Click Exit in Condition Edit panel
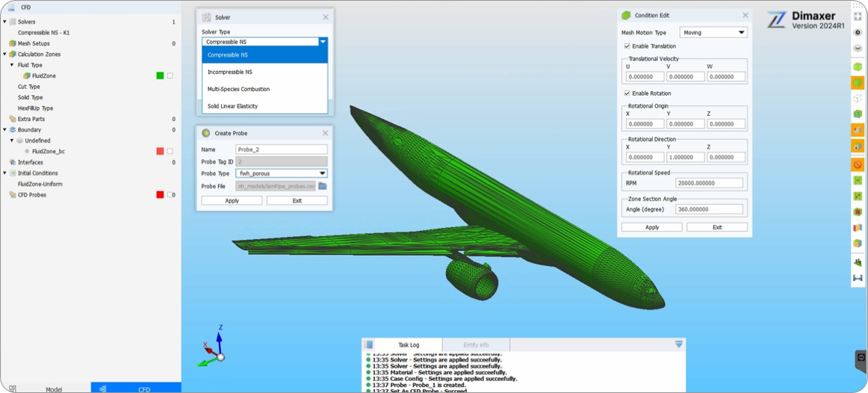Viewport: 868px width, 393px height. 717,227
